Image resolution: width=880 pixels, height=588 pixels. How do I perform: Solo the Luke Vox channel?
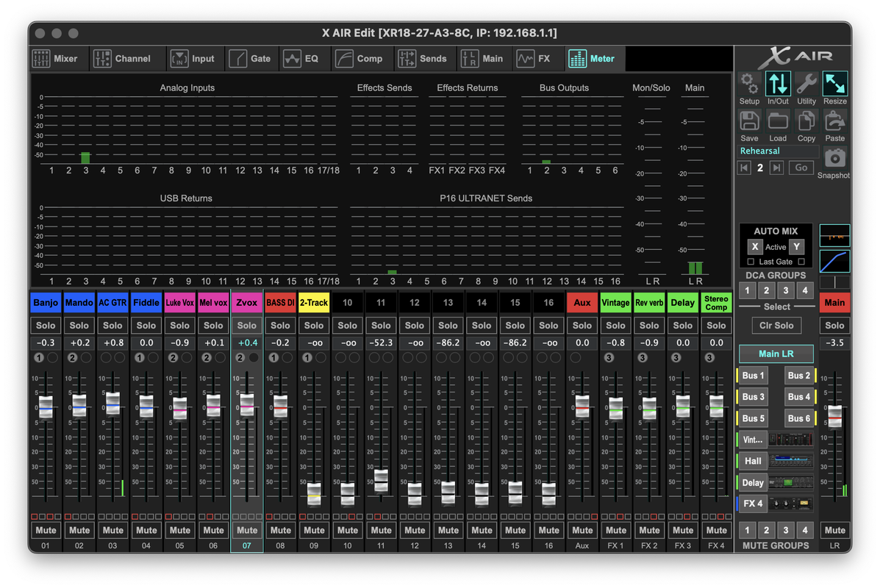click(179, 326)
